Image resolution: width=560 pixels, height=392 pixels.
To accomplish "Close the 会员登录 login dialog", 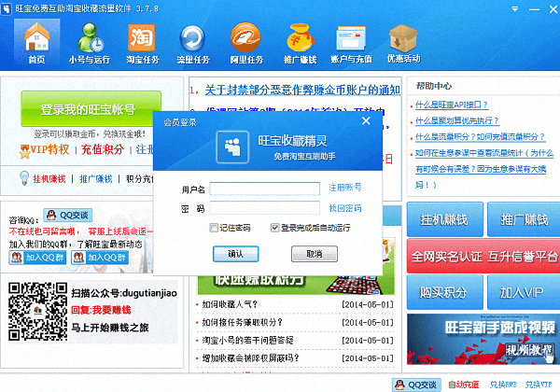I will [366, 121].
